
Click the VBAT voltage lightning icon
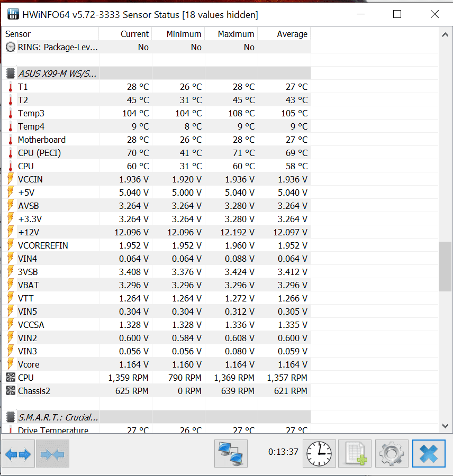click(11, 285)
